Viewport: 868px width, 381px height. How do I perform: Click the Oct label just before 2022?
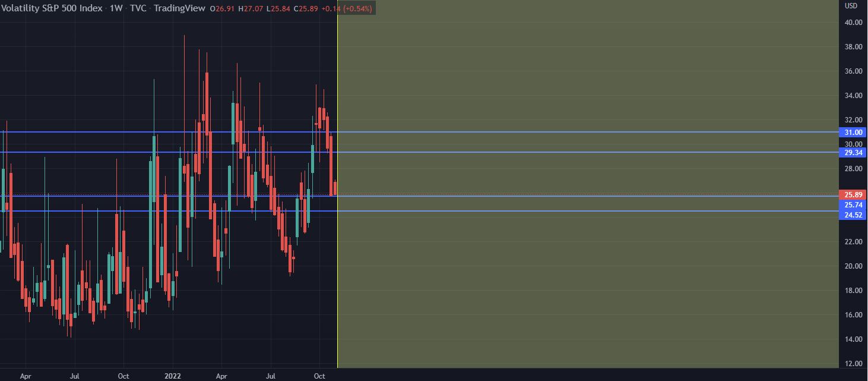coord(123,376)
